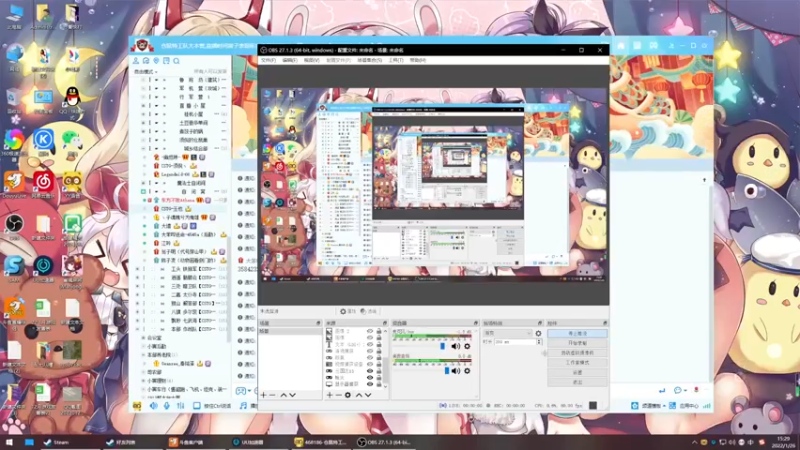Expand the 小黑活动 channel in YY tree
The image size is (800, 450).
coord(143,346)
